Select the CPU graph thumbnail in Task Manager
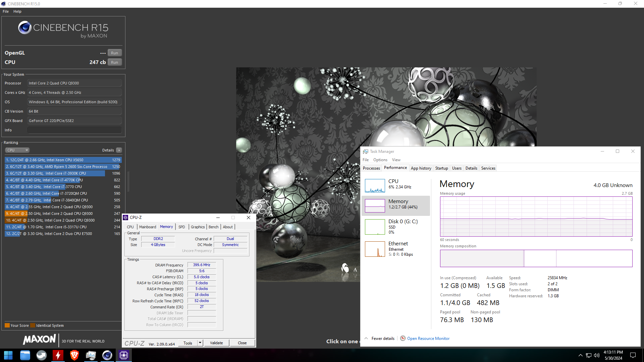This screenshot has height=362, width=644. [x=375, y=186]
